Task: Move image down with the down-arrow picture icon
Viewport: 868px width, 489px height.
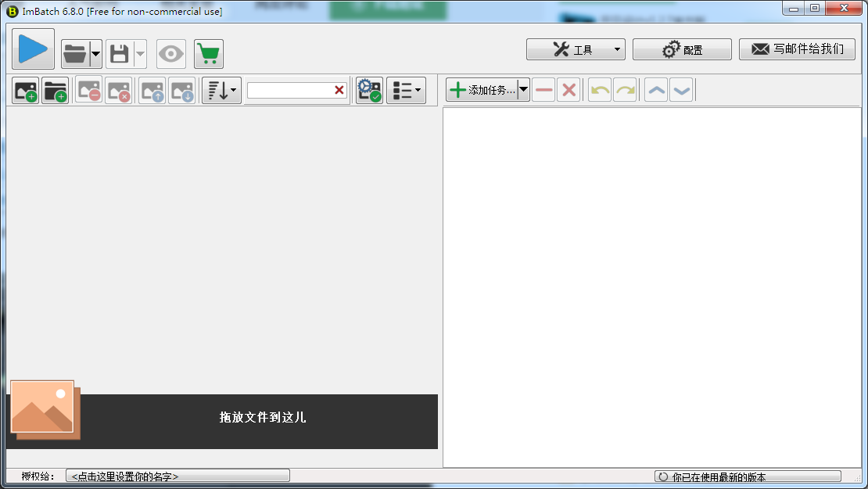Action: tap(182, 91)
